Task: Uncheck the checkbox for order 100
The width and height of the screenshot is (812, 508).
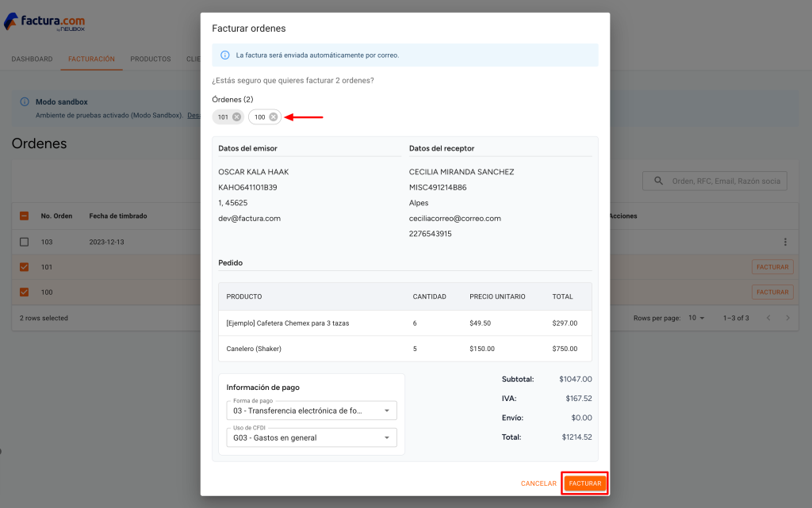Action: 25,292
